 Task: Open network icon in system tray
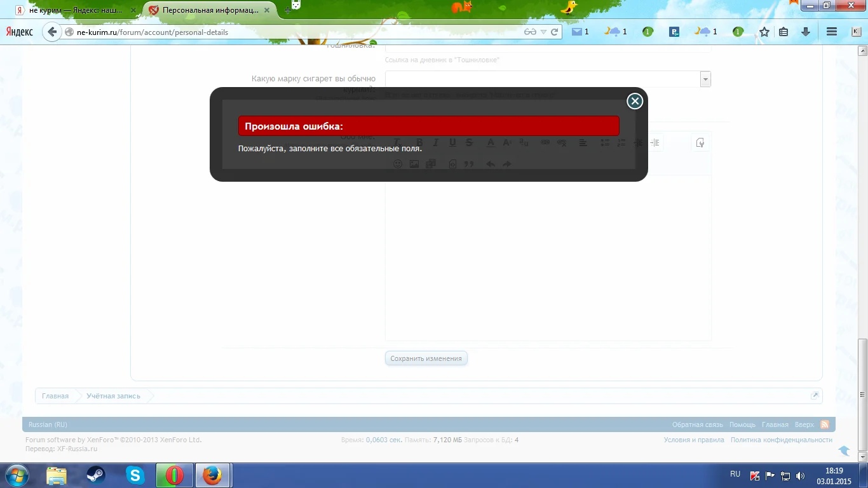[785, 475]
